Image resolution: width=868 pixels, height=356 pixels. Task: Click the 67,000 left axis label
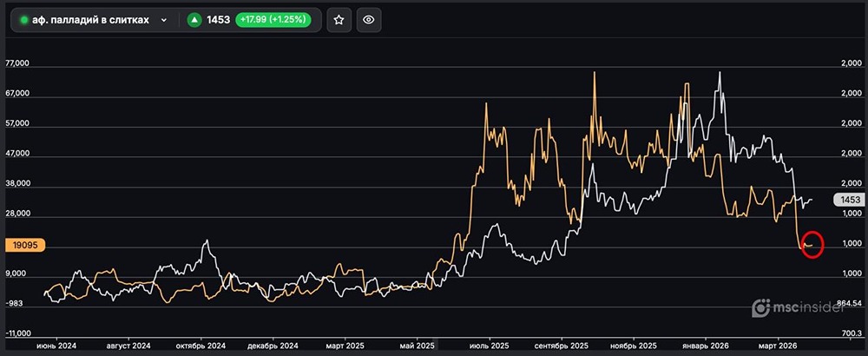pyautogui.click(x=17, y=94)
